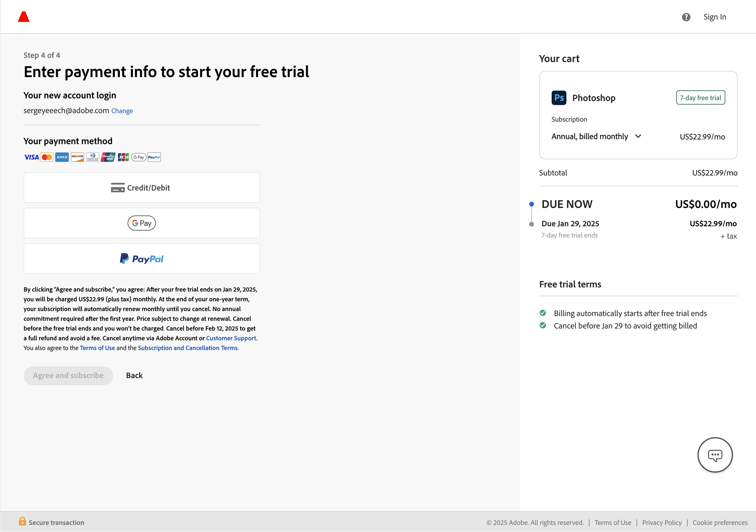Screen dimensions: 756x532
Task: Click '© 2025 Adobe. All rights reserved.'
Action: click(x=535, y=523)
